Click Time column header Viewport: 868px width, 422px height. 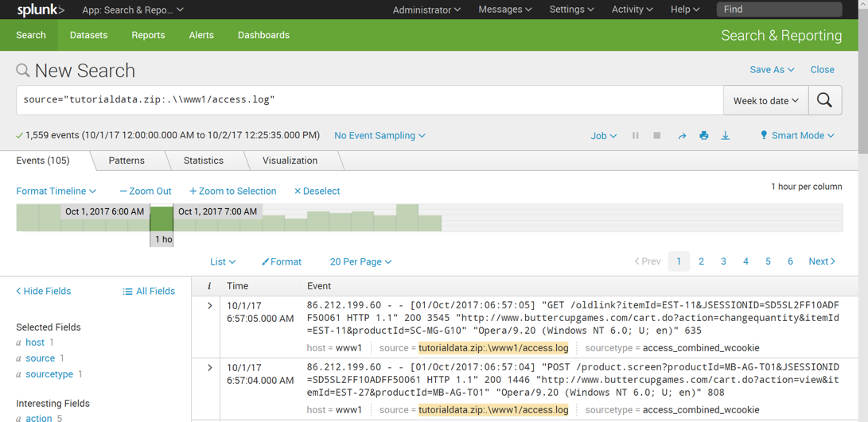click(x=237, y=286)
